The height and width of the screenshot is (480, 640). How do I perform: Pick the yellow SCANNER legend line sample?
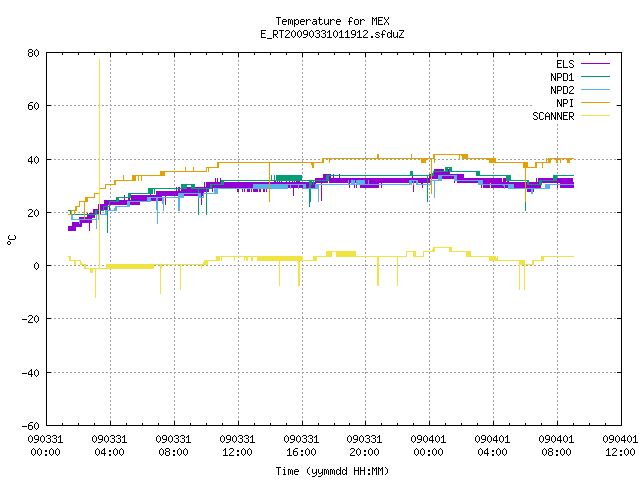[x=595, y=116]
